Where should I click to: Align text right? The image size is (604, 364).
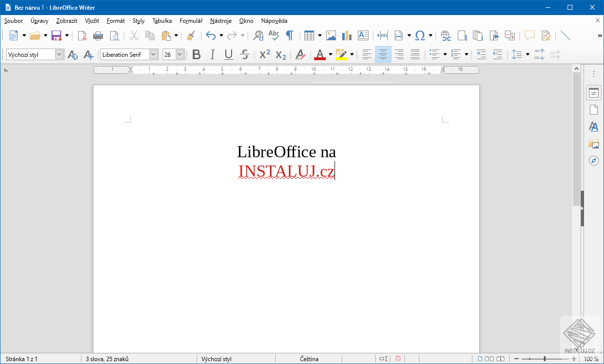pyautogui.click(x=399, y=54)
